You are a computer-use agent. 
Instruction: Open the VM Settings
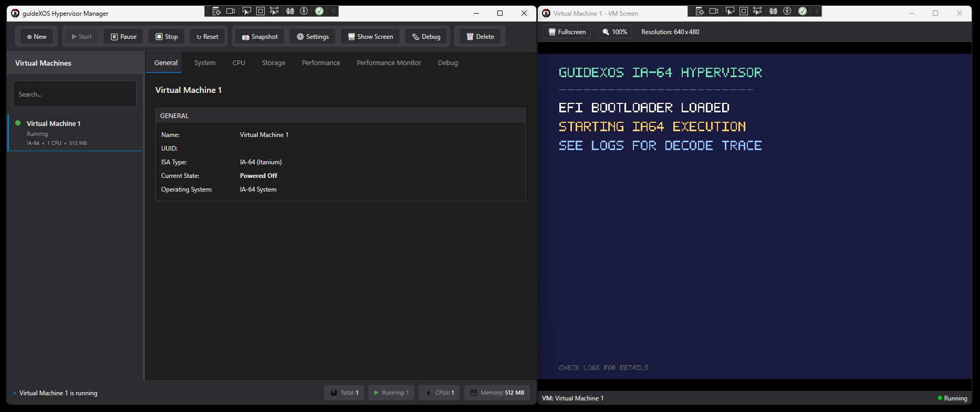pos(312,37)
